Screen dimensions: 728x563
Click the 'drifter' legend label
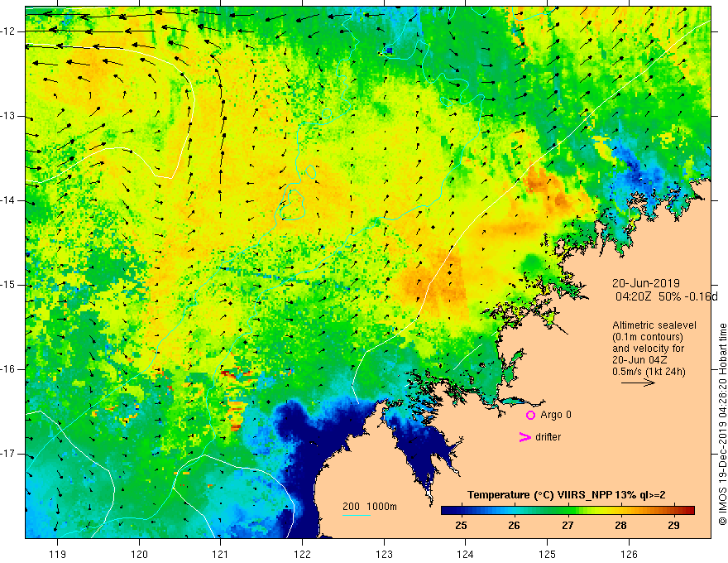(548, 437)
